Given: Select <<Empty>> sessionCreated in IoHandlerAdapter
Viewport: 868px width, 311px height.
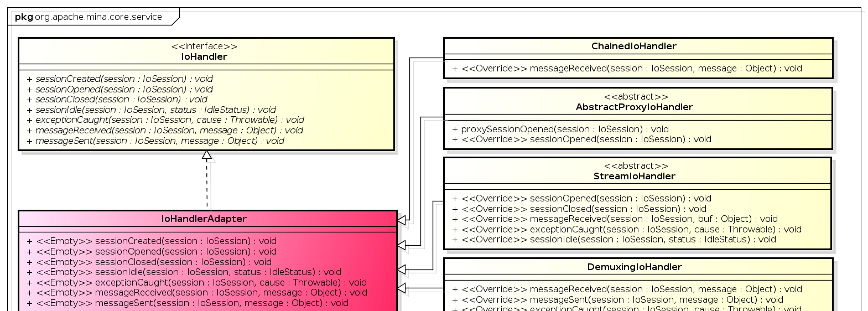Looking at the screenshot, I should tap(152, 241).
